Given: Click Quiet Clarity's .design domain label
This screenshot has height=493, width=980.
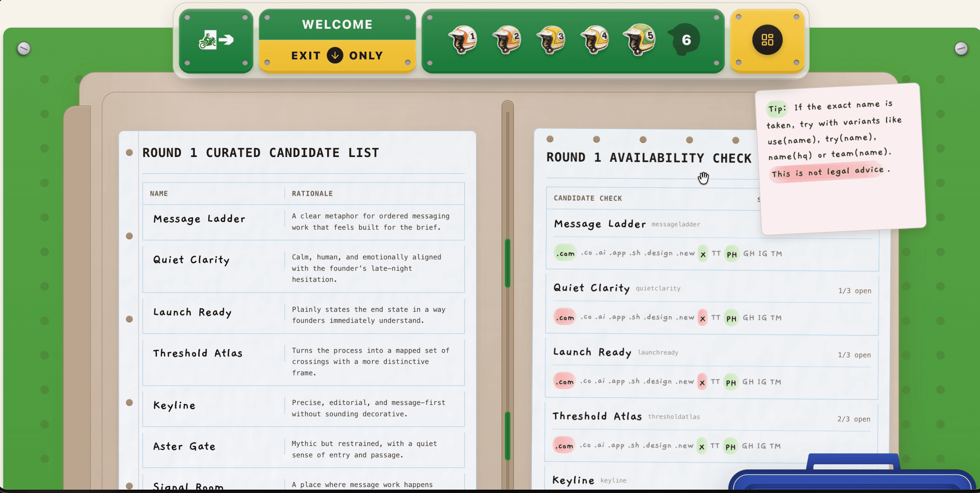Looking at the screenshot, I should click(658, 317).
